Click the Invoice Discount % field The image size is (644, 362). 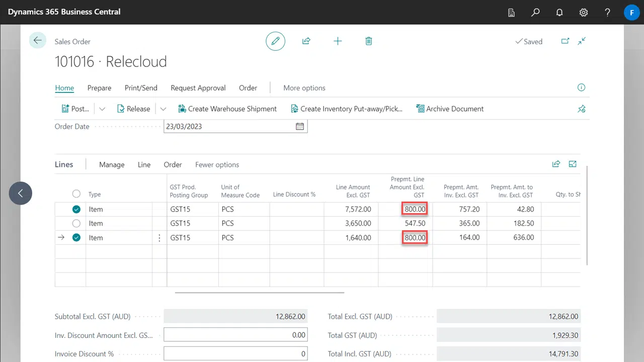(235, 353)
